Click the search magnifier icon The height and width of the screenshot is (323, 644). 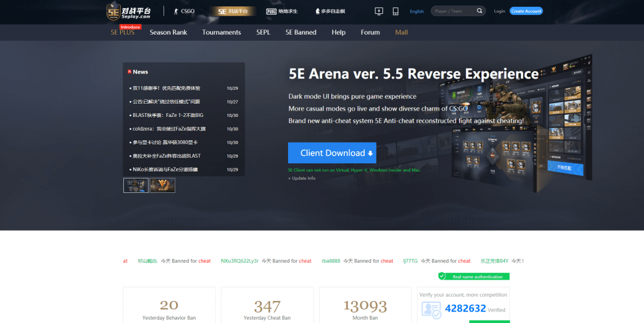[480, 11]
